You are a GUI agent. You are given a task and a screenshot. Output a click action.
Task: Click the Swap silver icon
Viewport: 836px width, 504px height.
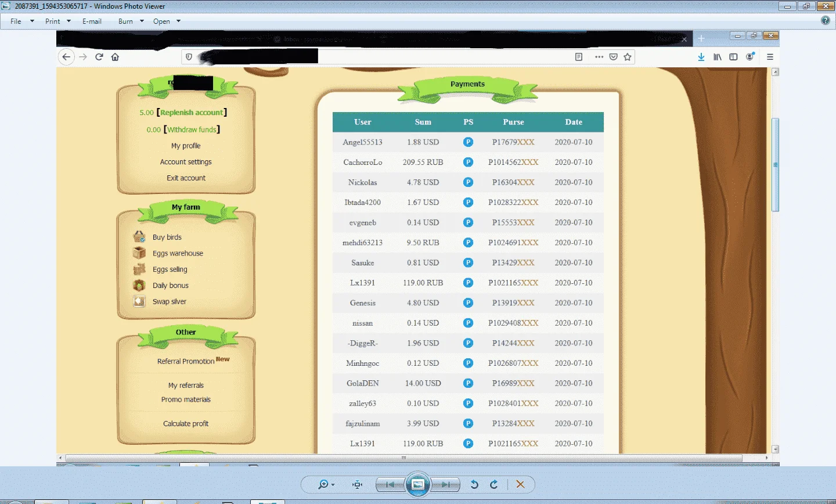[x=139, y=301]
